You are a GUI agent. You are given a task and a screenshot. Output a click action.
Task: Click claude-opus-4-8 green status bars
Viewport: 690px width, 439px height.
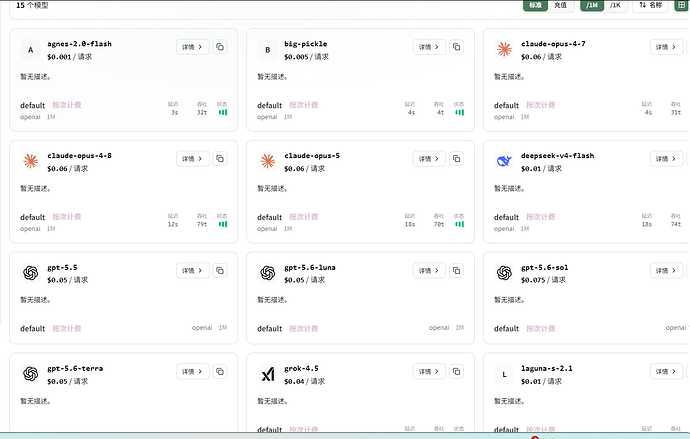(223, 224)
